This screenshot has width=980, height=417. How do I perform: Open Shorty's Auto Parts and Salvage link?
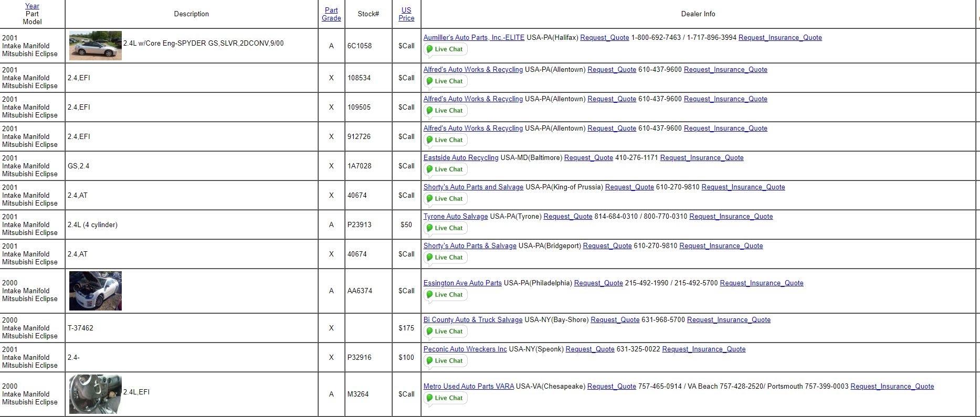[x=473, y=187]
